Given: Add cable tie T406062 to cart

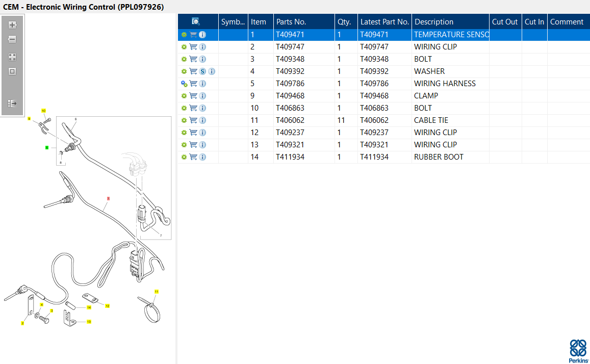Looking at the screenshot, I should (193, 120).
